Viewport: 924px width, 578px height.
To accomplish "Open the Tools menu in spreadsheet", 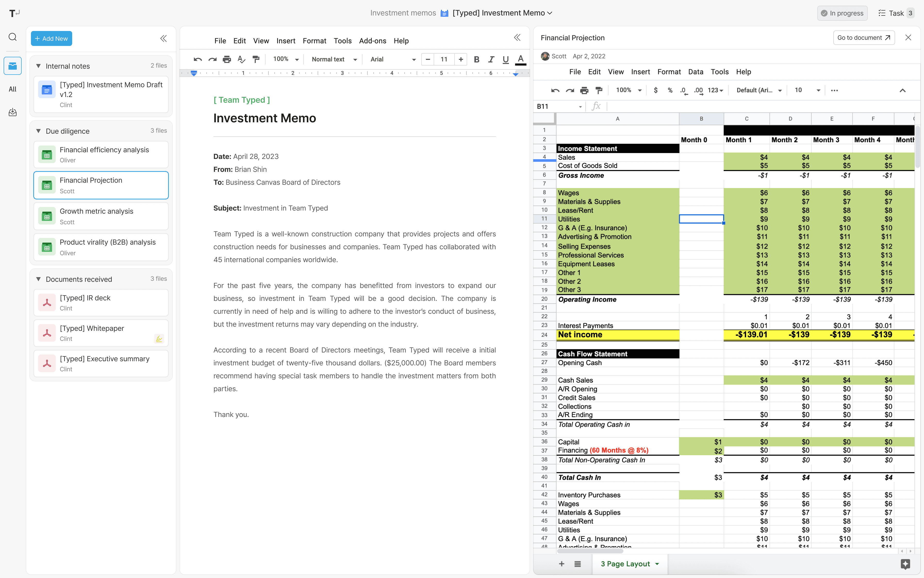I will click(719, 72).
